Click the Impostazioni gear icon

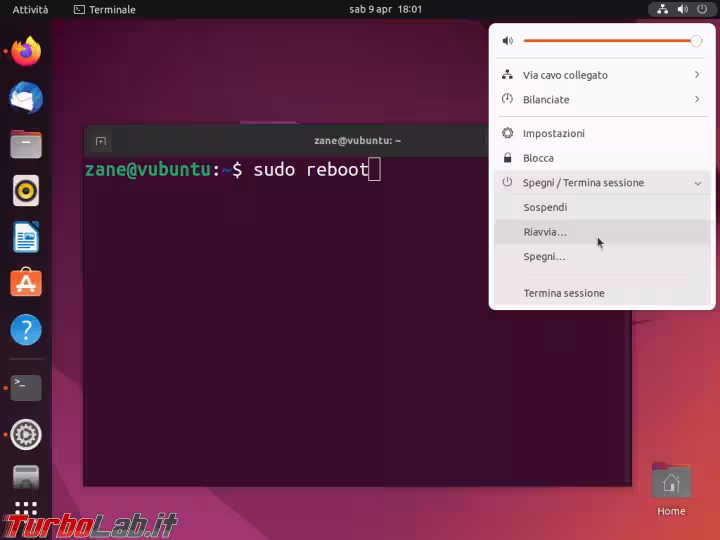507,133
